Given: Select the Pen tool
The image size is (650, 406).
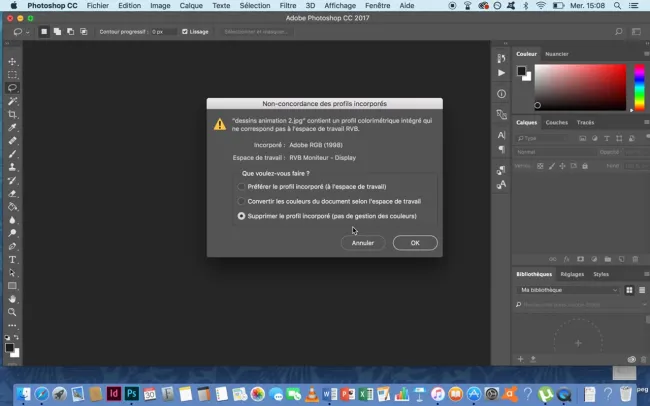Looking at the screenshot, I should click(x=12, y=246).
